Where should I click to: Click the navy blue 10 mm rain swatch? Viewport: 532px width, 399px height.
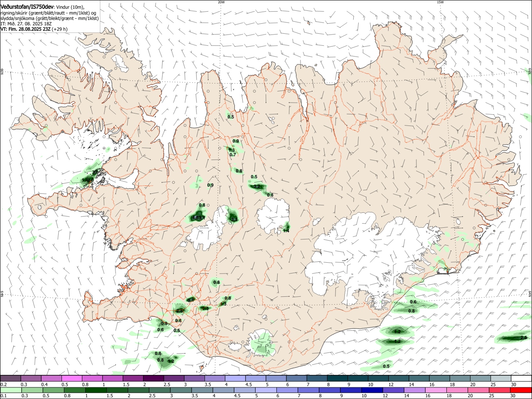point(371,390)
